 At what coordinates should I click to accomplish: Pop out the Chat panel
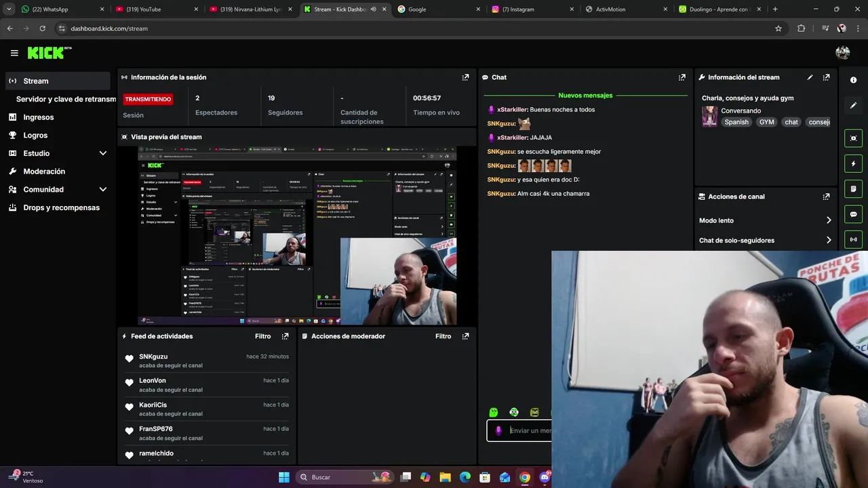(x=682, y=77)
